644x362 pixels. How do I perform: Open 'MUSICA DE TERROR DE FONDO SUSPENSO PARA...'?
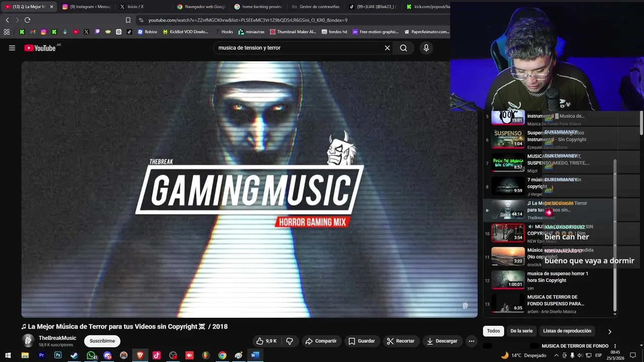[555, 301]
